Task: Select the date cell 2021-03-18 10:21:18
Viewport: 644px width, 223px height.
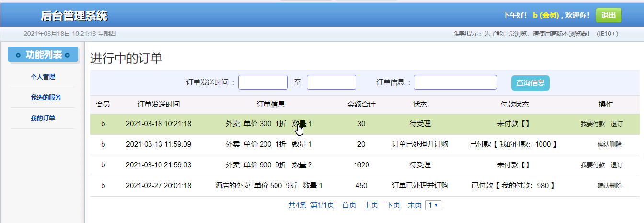Action: (159, 124)
